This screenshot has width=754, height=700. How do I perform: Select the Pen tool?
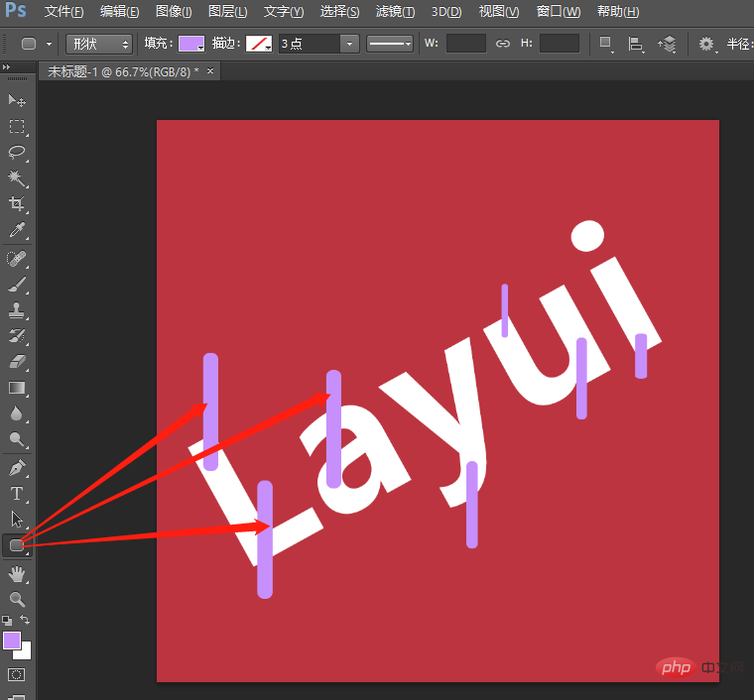click(17, 468)
